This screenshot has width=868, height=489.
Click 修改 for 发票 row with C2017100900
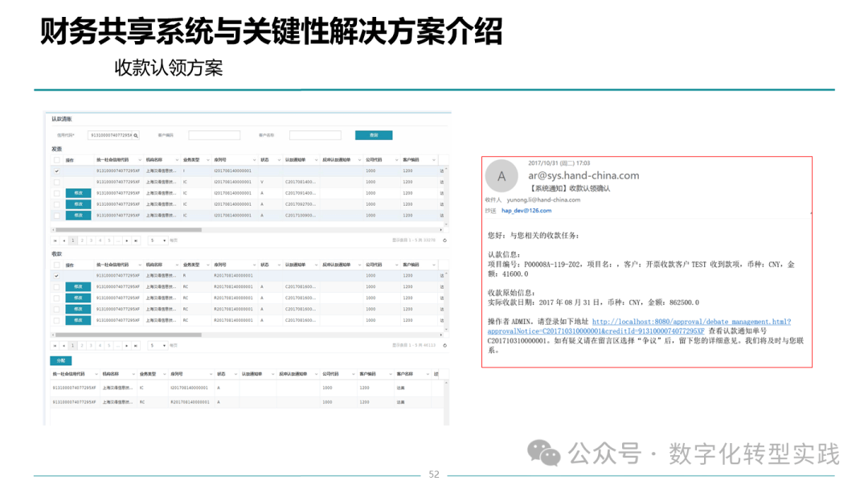click(78, 216)
